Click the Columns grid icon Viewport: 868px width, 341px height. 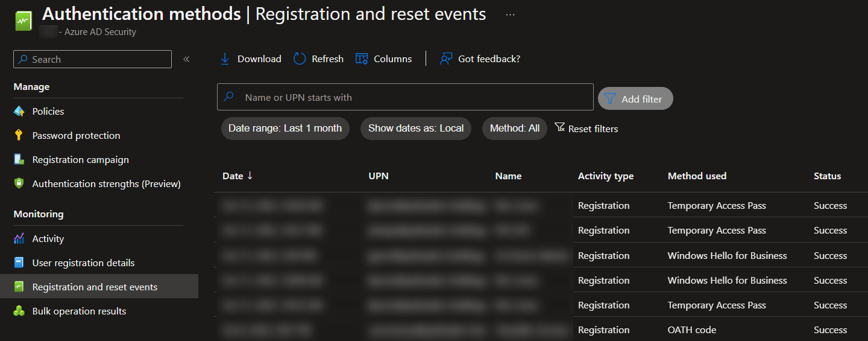[362, 59]
